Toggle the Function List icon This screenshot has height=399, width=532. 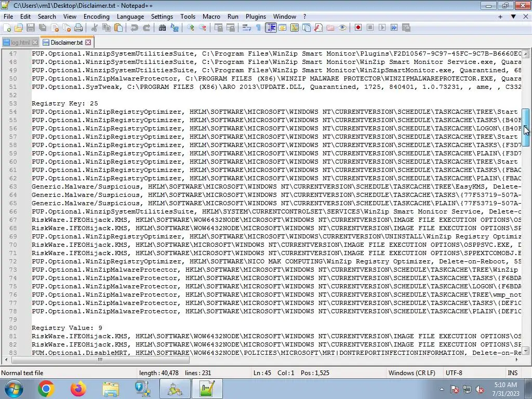pyautogui.click(x=318, y=28)
